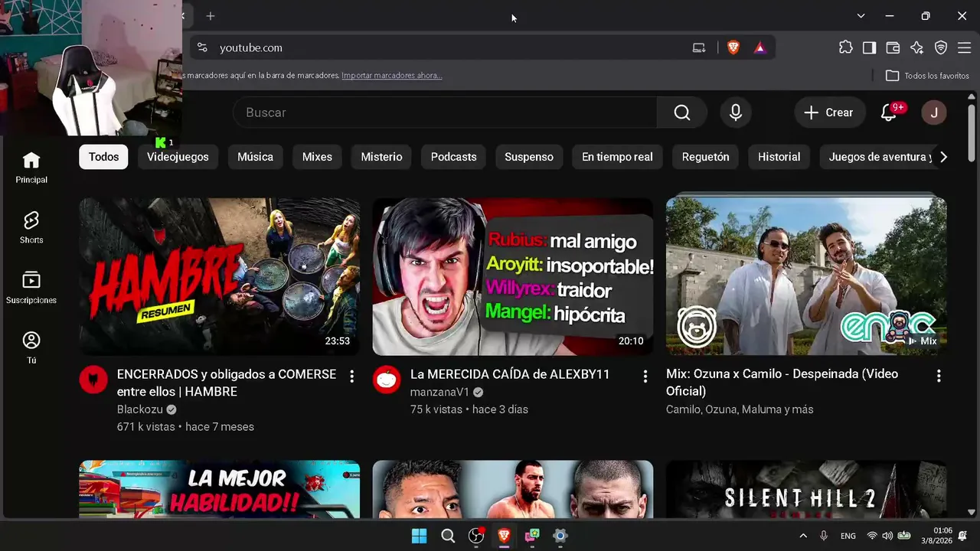This screenshot has height=551, width=980.
Task: Open video title ENCERRADOS y obligados a COMERSE
Action: (227, 383)
